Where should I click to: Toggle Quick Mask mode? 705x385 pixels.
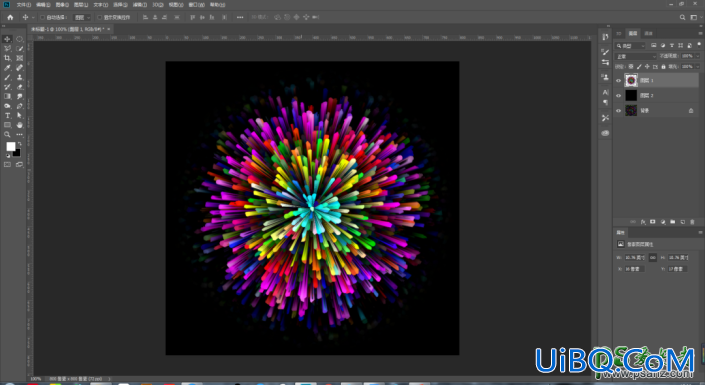tap(7, 165)
